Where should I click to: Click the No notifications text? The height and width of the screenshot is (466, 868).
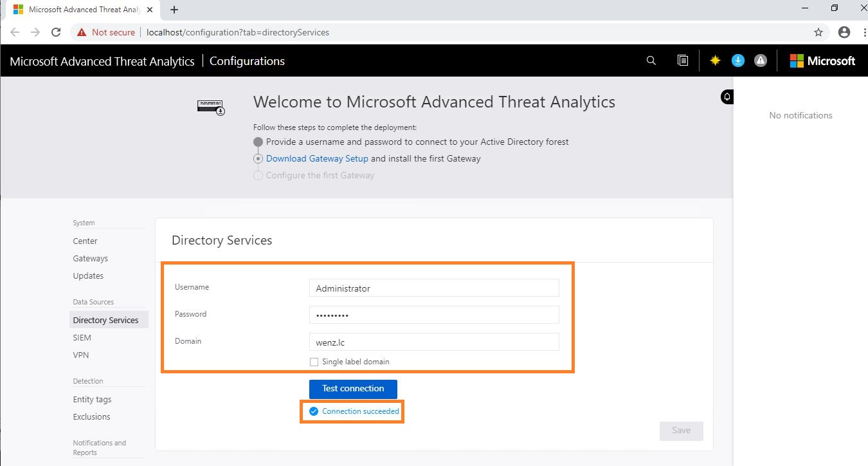point(800,115)
